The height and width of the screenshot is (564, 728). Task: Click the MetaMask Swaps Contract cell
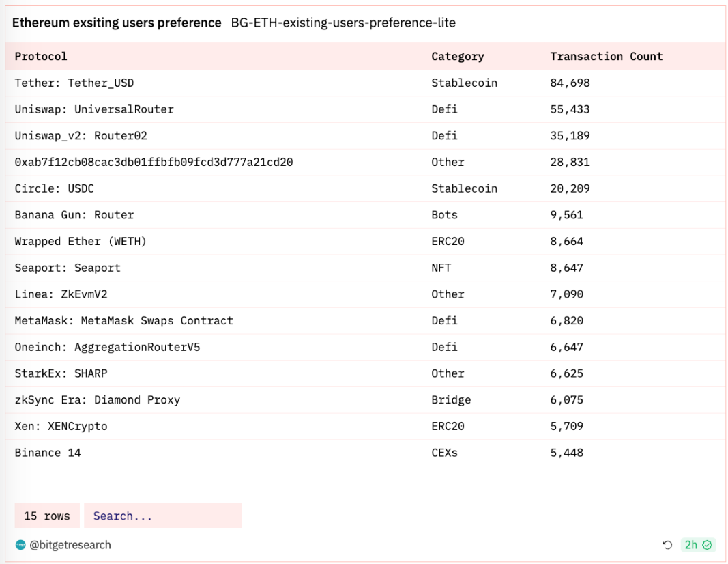click(123, 321)
